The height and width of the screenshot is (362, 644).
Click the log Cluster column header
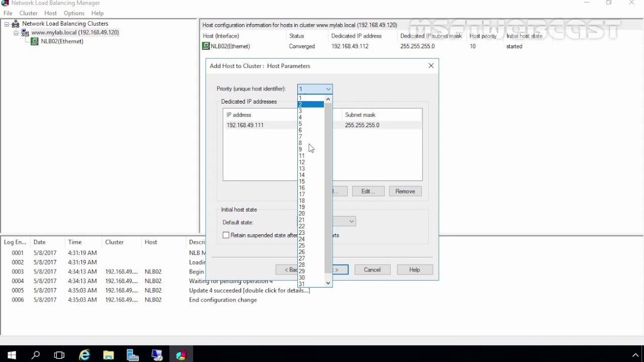pos(122,242)
